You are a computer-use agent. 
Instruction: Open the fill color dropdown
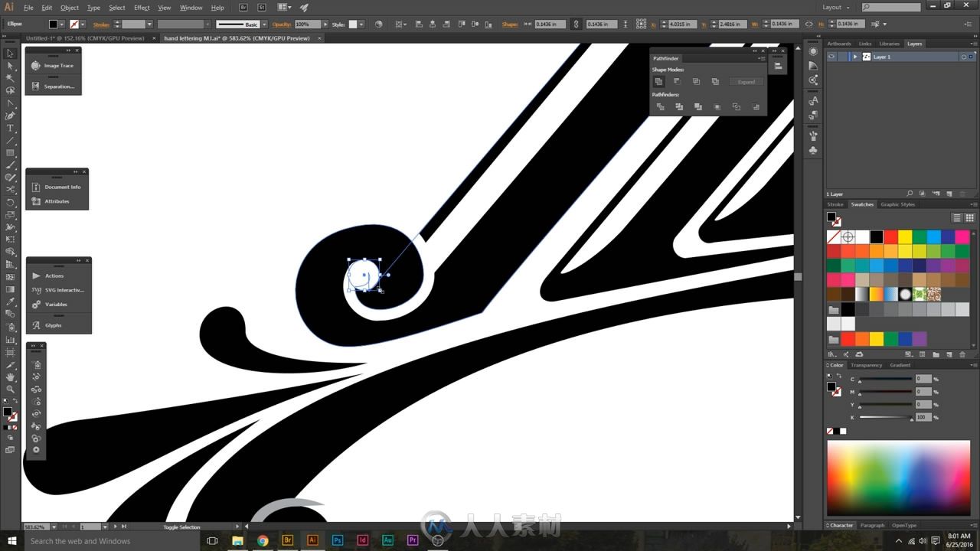tap(64, 24)
